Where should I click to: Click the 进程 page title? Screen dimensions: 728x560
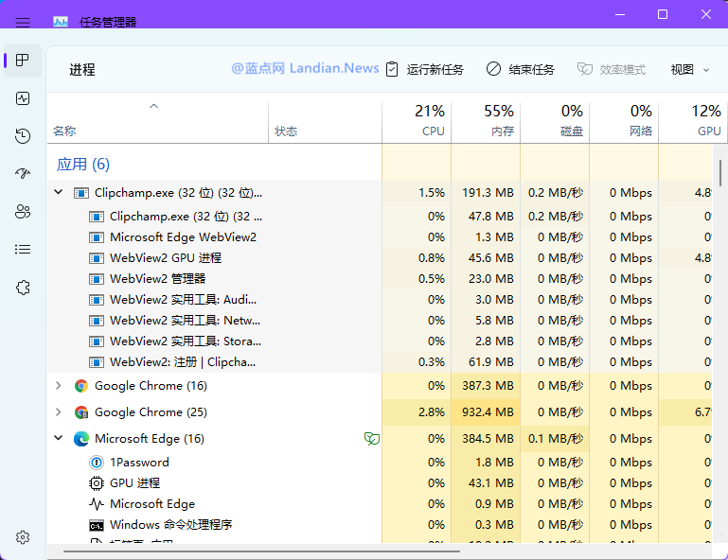coord(82,70)
